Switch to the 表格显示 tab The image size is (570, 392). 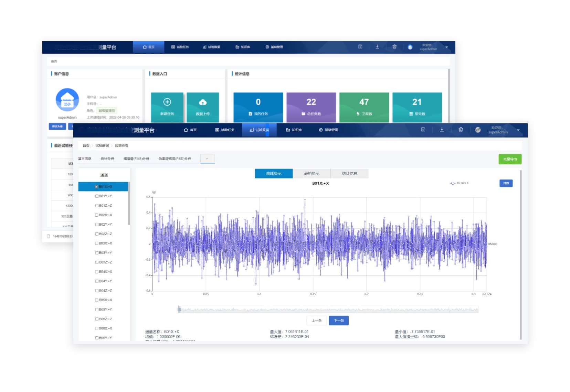312,173
